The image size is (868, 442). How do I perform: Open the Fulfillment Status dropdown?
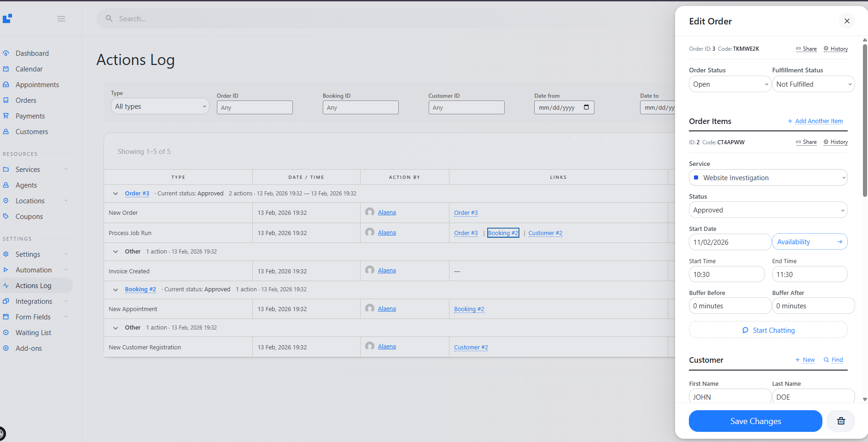(x=813, y=84)
